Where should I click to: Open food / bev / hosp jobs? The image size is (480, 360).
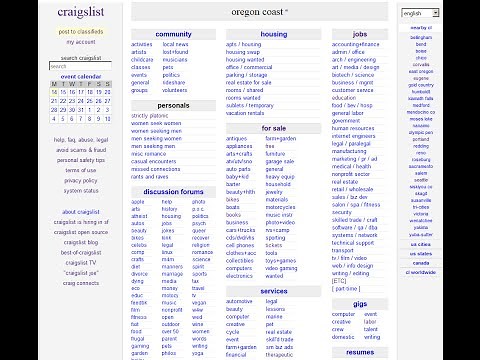(x=352, y=105)
